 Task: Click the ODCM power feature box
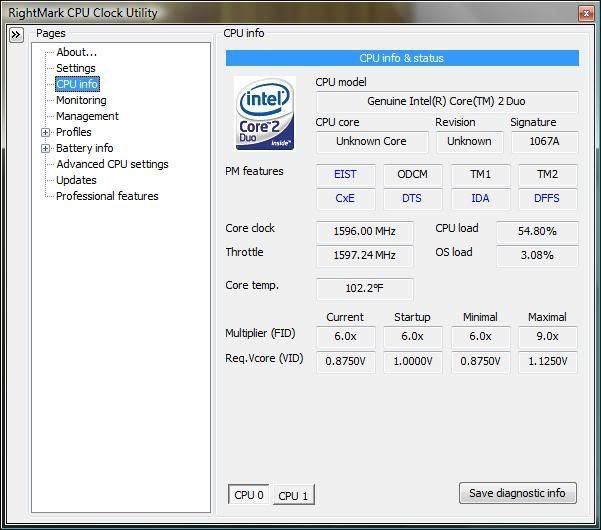(x=412, y=174)
